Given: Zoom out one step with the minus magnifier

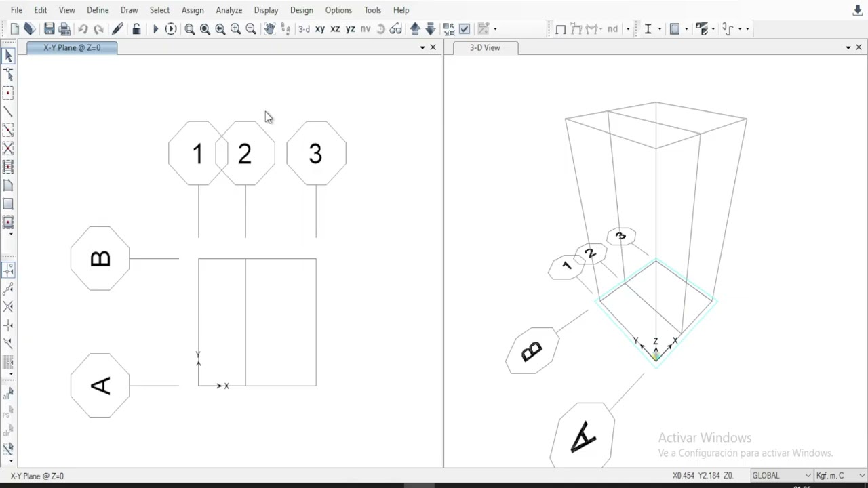Looking at the screenshot, I should tap(251, 28).
